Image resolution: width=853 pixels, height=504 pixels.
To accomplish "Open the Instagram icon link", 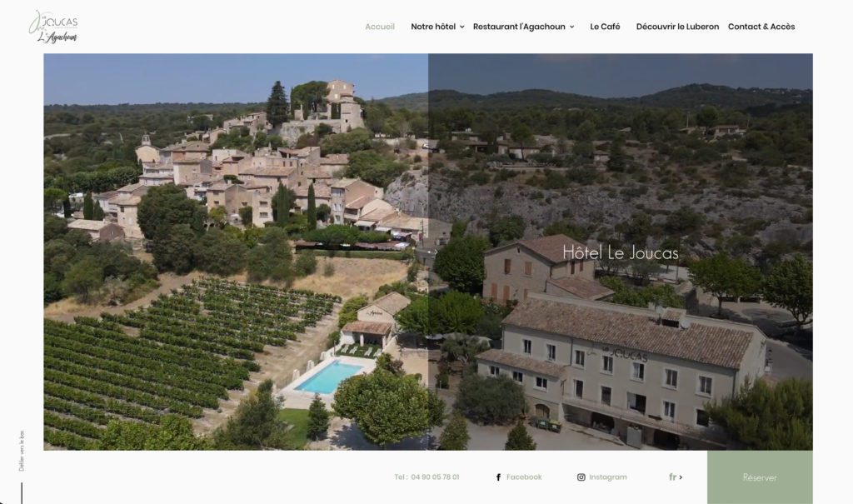I will [x=581, y=477].
